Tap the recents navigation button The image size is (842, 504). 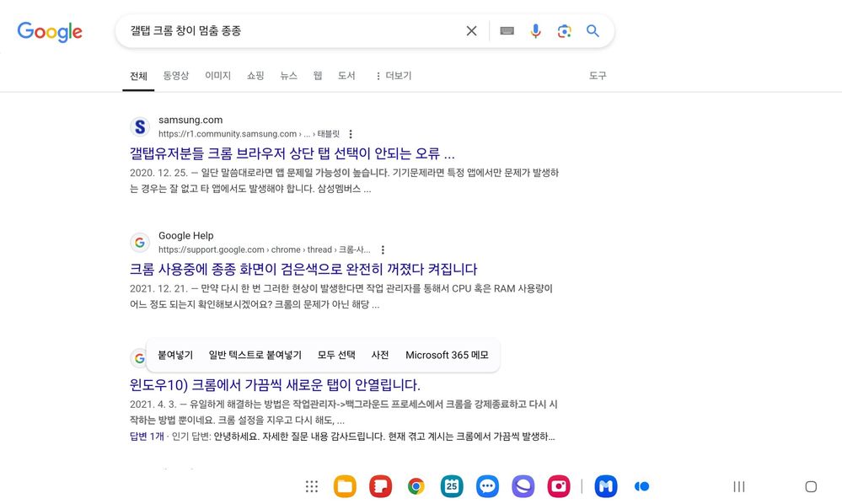coord(739,486)
